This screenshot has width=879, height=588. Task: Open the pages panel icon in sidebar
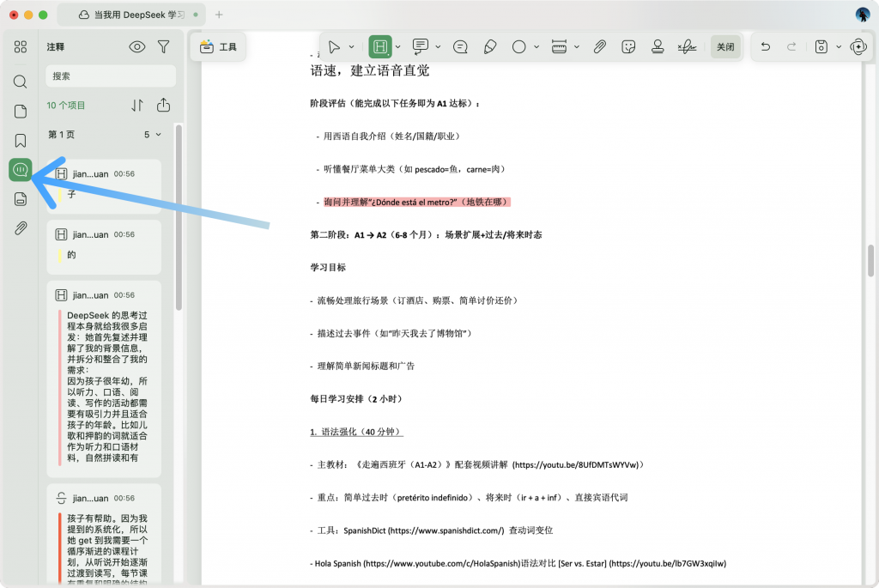[21, 111]
